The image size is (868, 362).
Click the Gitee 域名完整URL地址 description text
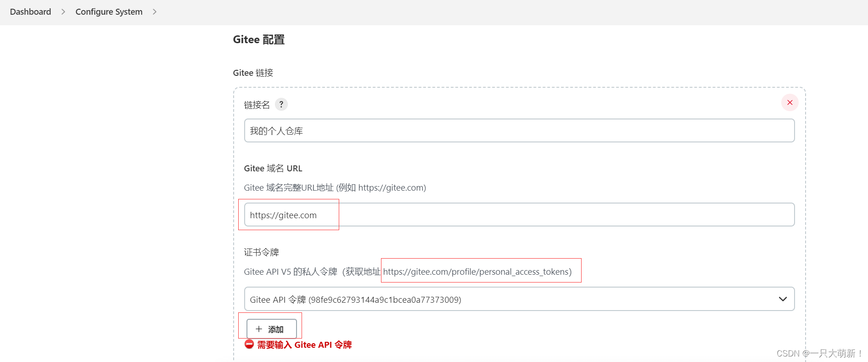pos(335,187)
